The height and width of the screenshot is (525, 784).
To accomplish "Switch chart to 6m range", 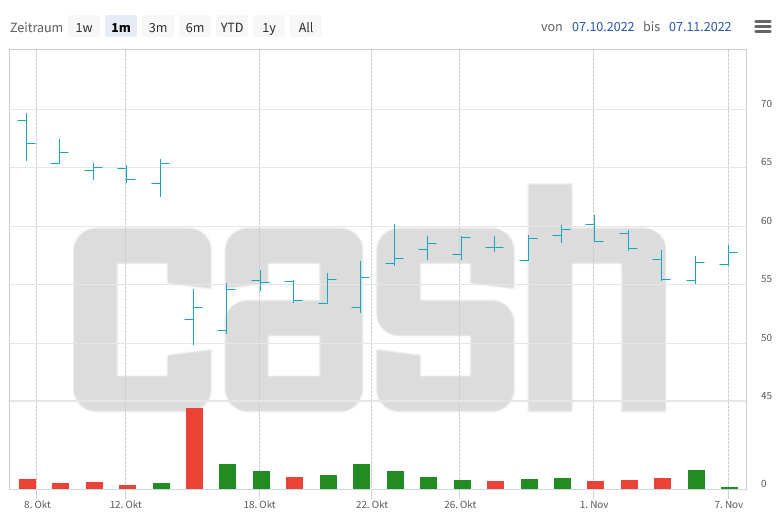I will coord(194,27).
